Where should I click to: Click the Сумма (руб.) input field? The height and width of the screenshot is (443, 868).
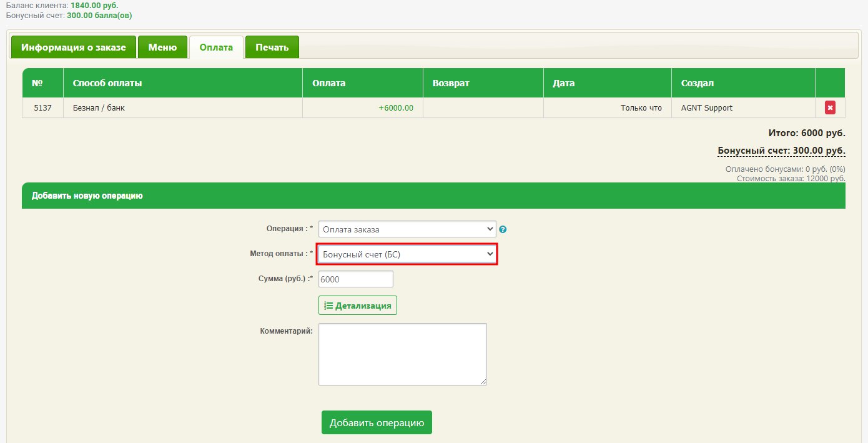click(x=356, y=279)
